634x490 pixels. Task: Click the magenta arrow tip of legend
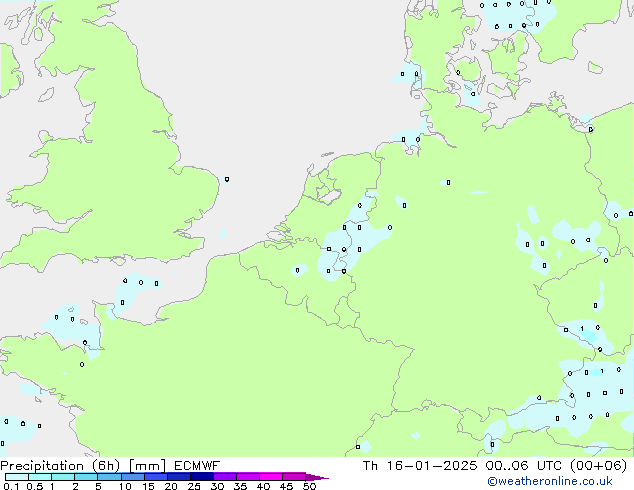click(322, 477)
